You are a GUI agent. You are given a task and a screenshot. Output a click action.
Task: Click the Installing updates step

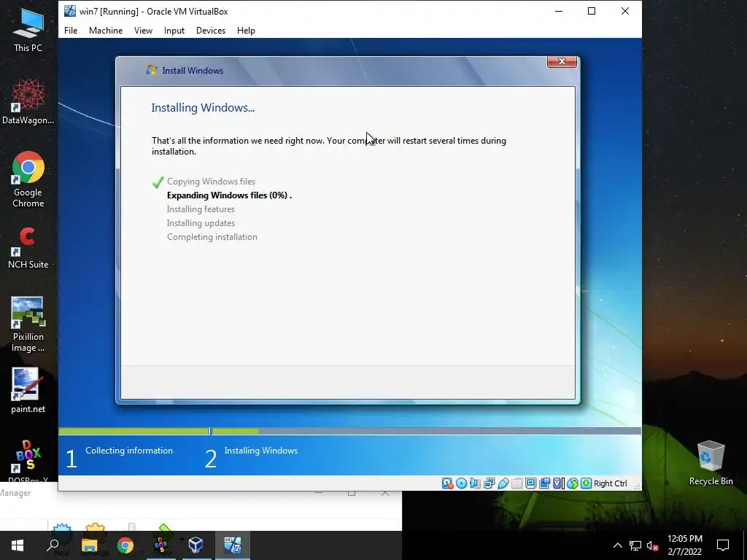click(x=201, y=223)
